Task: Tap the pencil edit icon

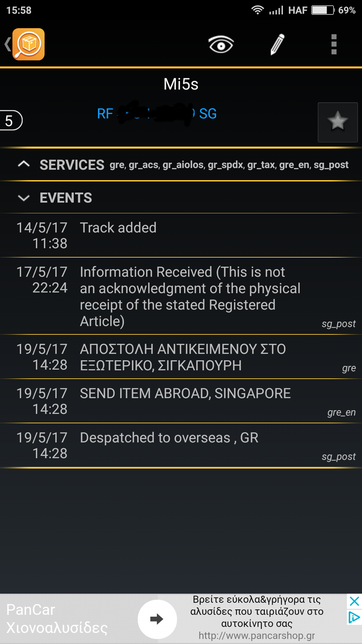Action: 278,44
